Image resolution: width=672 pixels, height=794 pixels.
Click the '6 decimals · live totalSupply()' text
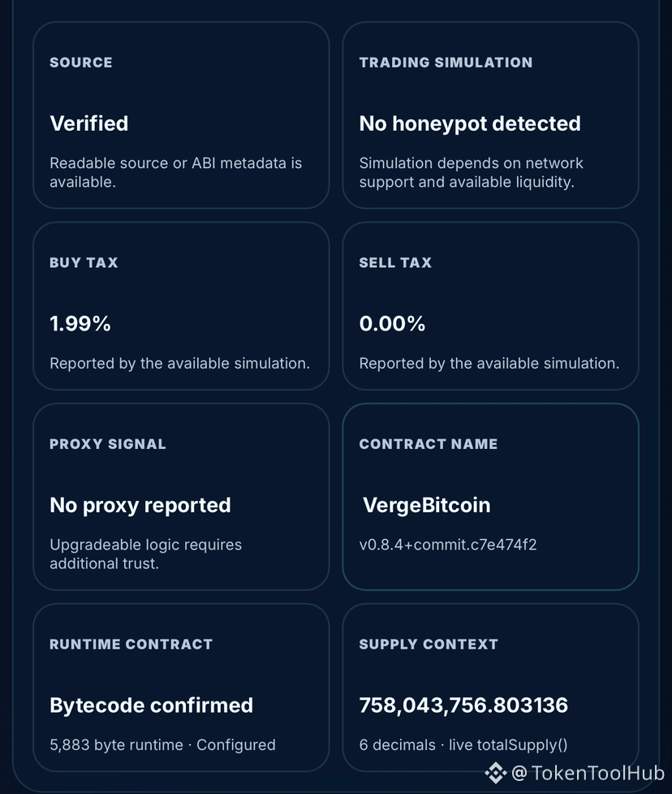[463, 744]
